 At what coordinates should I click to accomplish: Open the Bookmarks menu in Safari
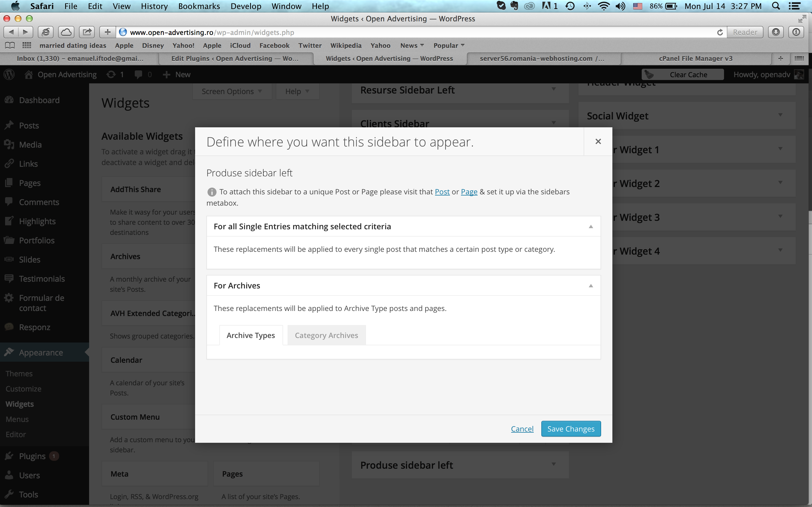[199, 6]
